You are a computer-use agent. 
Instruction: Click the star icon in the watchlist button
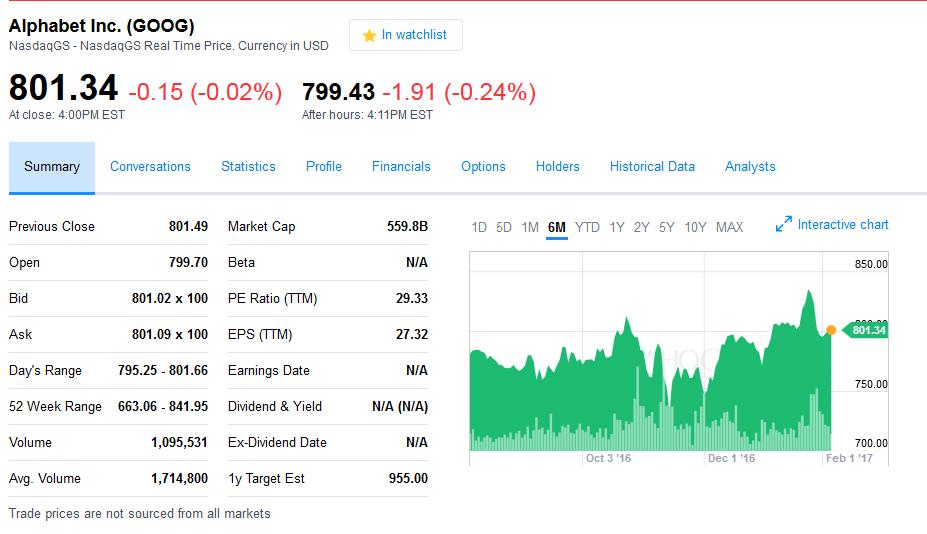(369, 35)
